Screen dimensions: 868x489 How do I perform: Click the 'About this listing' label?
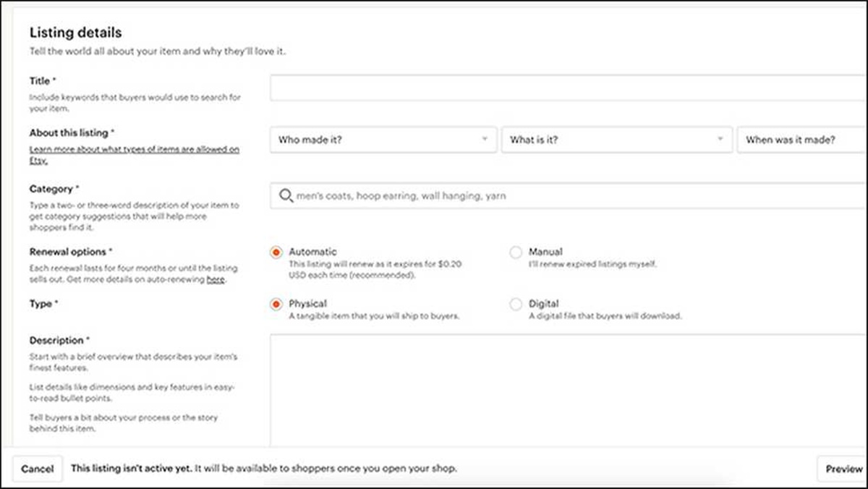(x=69, y=133)
